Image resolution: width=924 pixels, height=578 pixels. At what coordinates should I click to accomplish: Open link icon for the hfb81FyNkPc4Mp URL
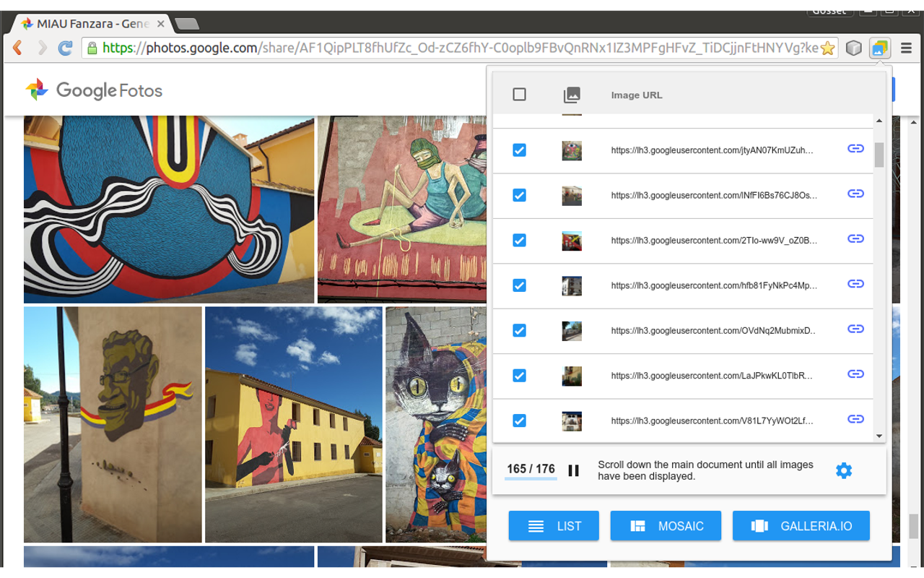click(x=855, y=284)
